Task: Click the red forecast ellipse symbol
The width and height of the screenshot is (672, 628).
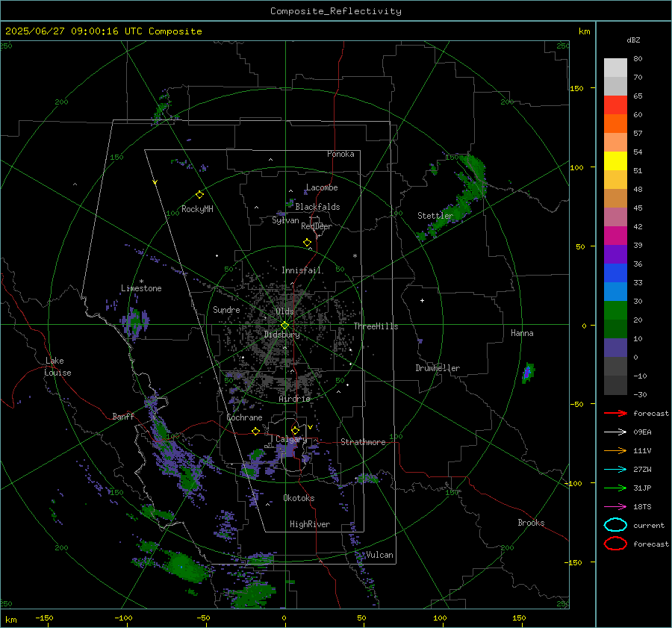Action: [x=615, y=544]
